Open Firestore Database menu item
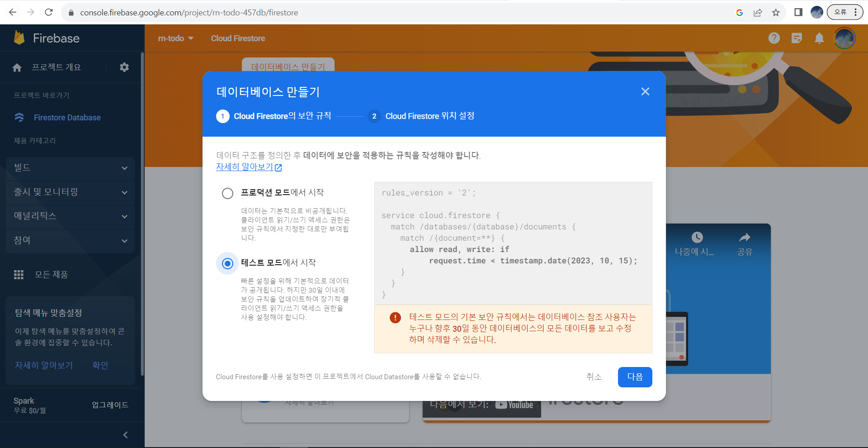The height and width of the screenshot is (448, 868). coord(67,118)
